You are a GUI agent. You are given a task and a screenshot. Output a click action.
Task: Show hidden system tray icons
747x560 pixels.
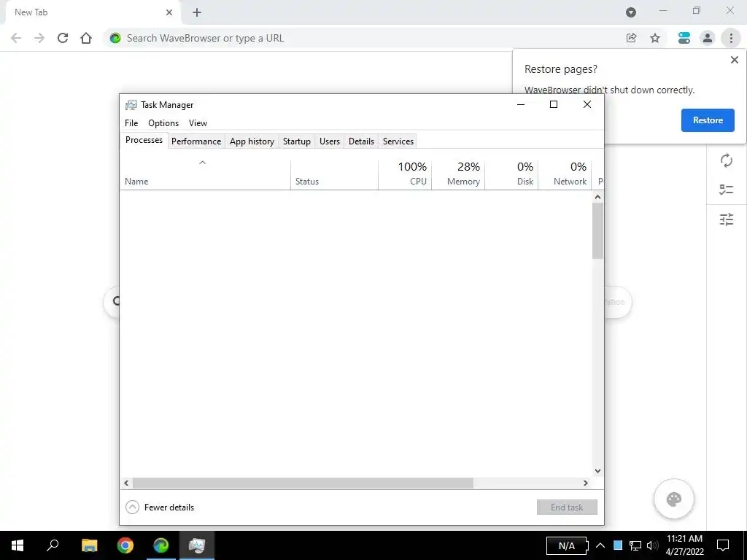click(600, 545)
